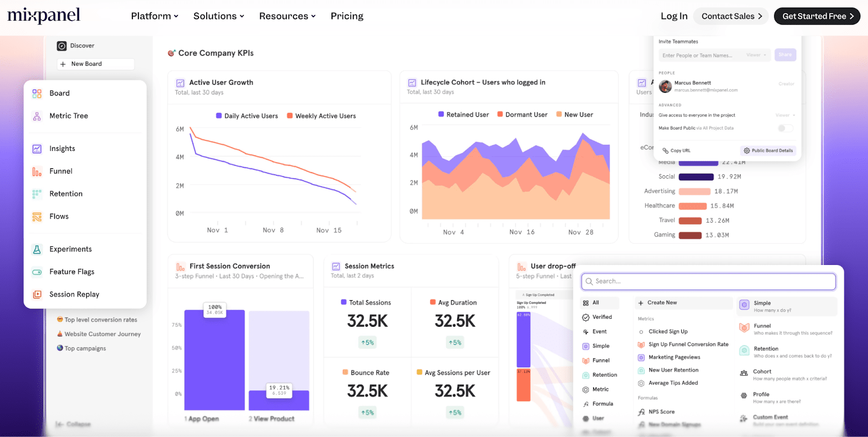The image size is (868, 437).
Task: Click the Funnel bars icon
Action: click(37, 172)
